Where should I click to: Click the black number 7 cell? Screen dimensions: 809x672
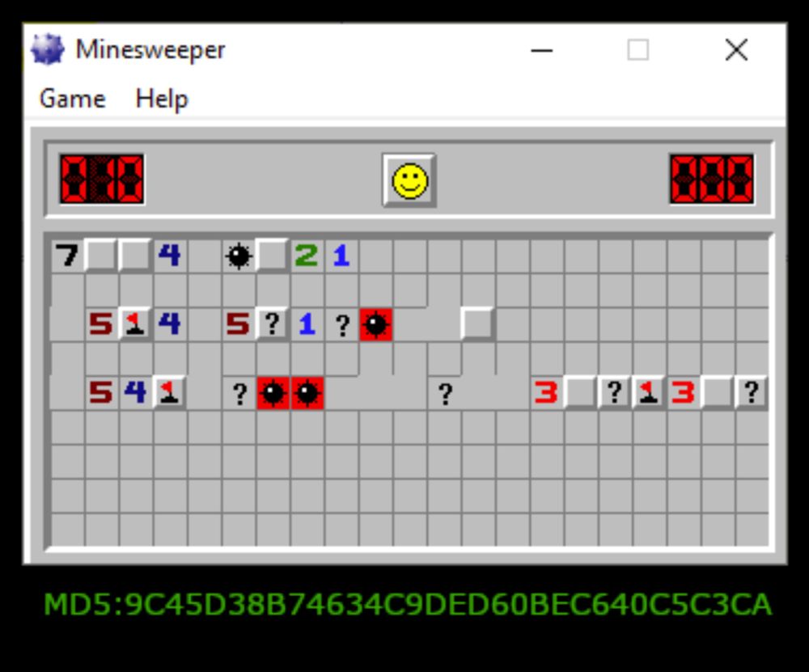click(67, 256)
